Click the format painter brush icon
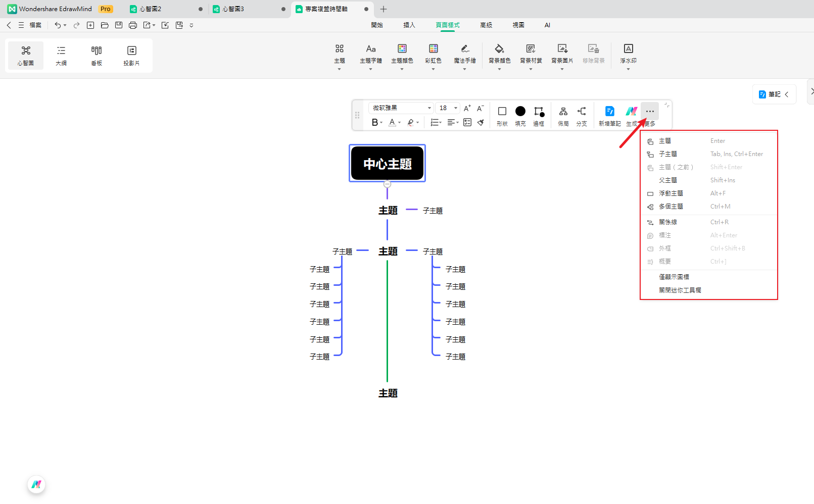This screenshot has width=814, height=504. (x=481, y=122)
